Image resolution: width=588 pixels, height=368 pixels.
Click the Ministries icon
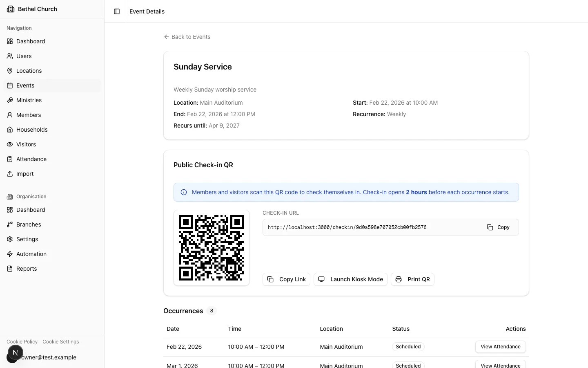pos(10,100)
